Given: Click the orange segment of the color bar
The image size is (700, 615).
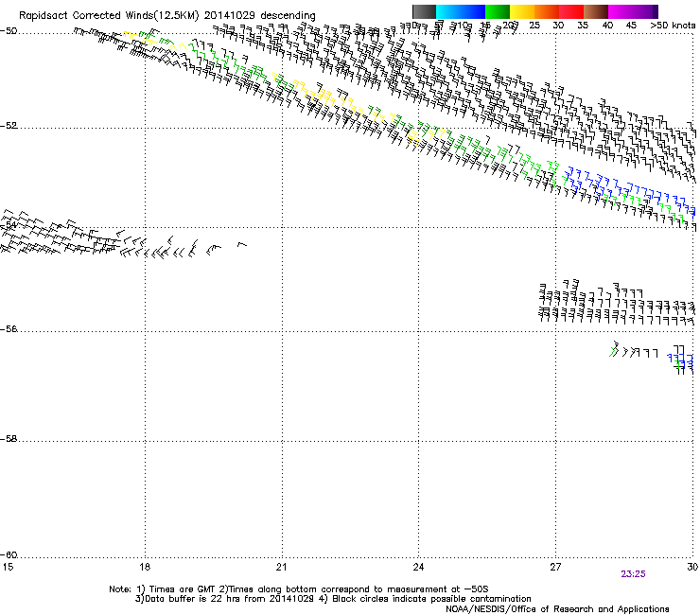Looking at the screenshot, I should pyautogui.click(x=547, y=11).
